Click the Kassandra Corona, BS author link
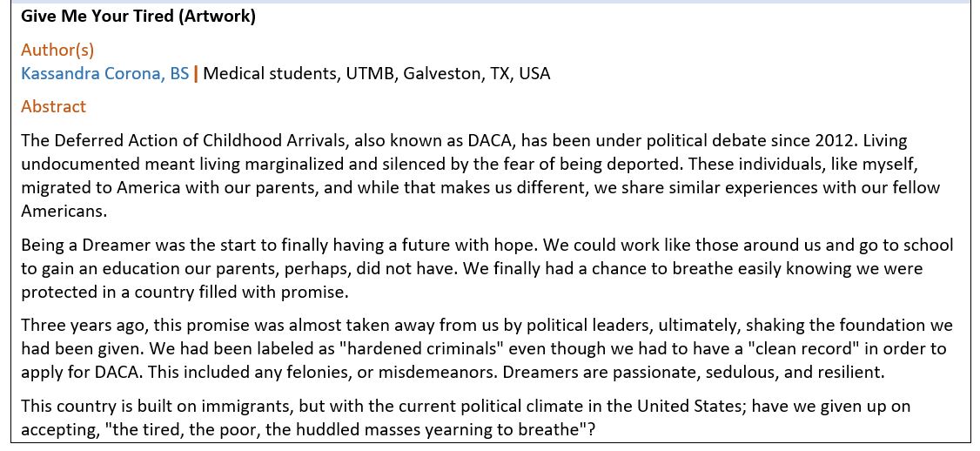This screenshot has height=451, width=980. click(104, 74)
